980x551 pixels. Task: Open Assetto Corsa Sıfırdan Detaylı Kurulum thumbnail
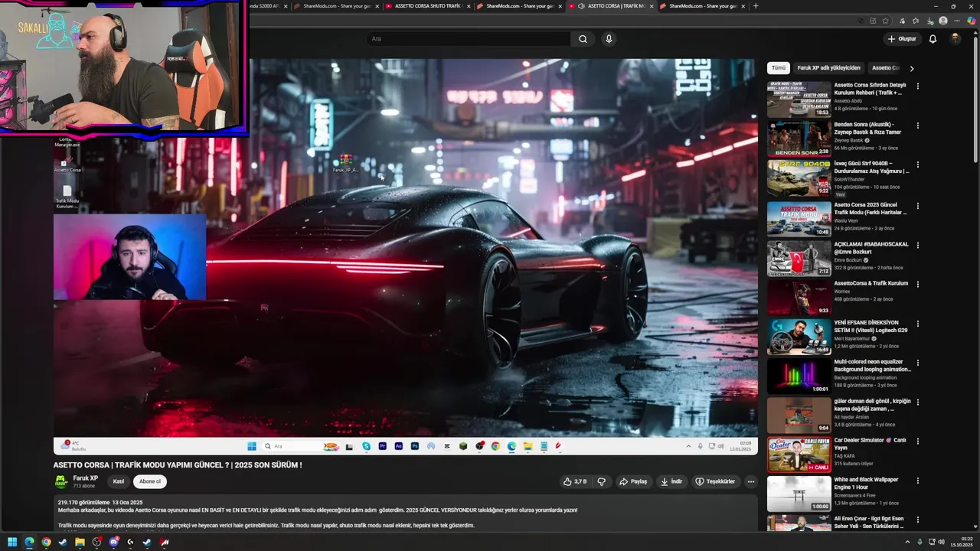point(799,99)
